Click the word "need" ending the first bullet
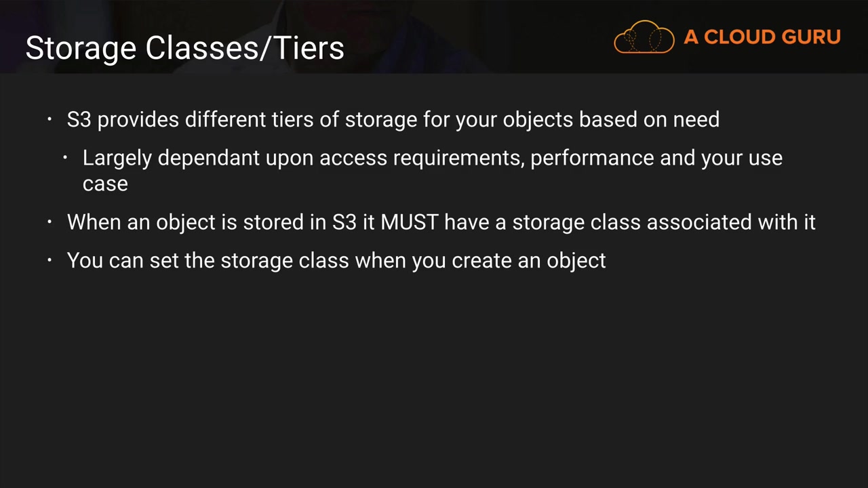Image resolution: width=868 pixels, height=488 pixels. pos(696,120)
